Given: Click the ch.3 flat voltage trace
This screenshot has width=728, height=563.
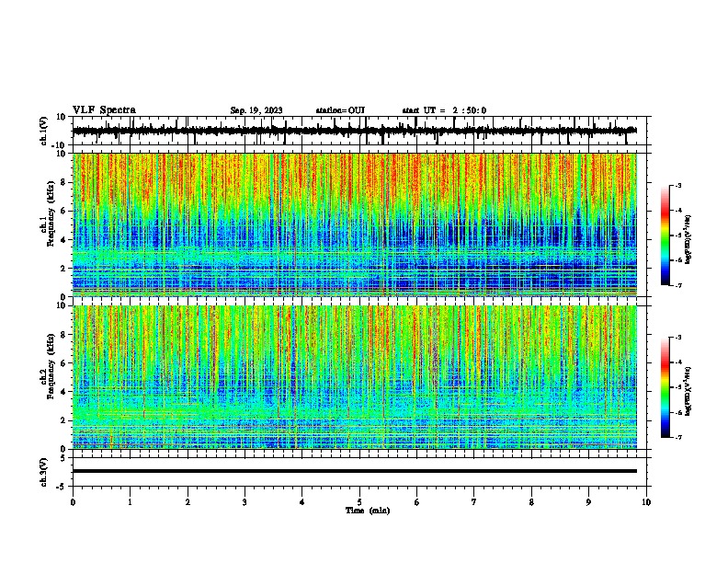Looking at the screenshot, I should coord(355,471).
